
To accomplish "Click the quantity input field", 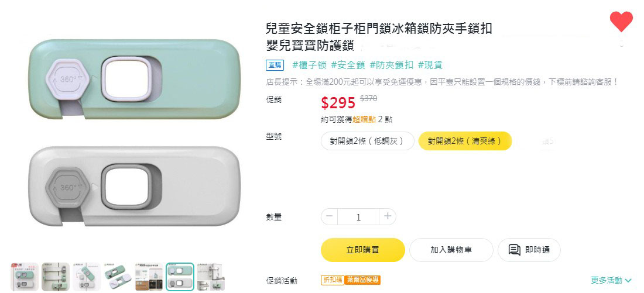I will point(358,217).
